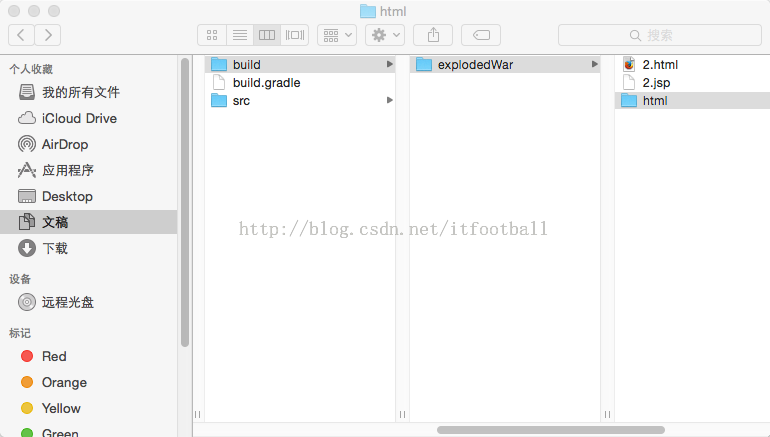Image resolution: width=770 pixels, height=437 pixels.
Task: Switch to column view
Action: pos(267,35)
